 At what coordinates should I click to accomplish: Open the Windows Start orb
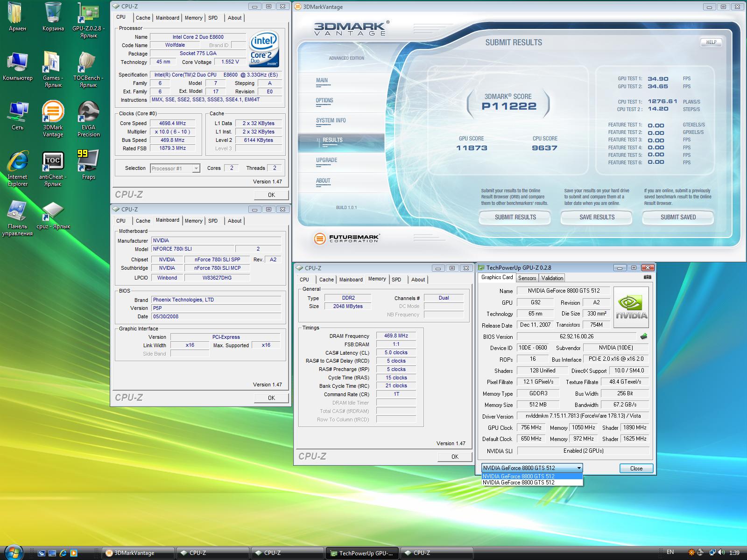14,553
